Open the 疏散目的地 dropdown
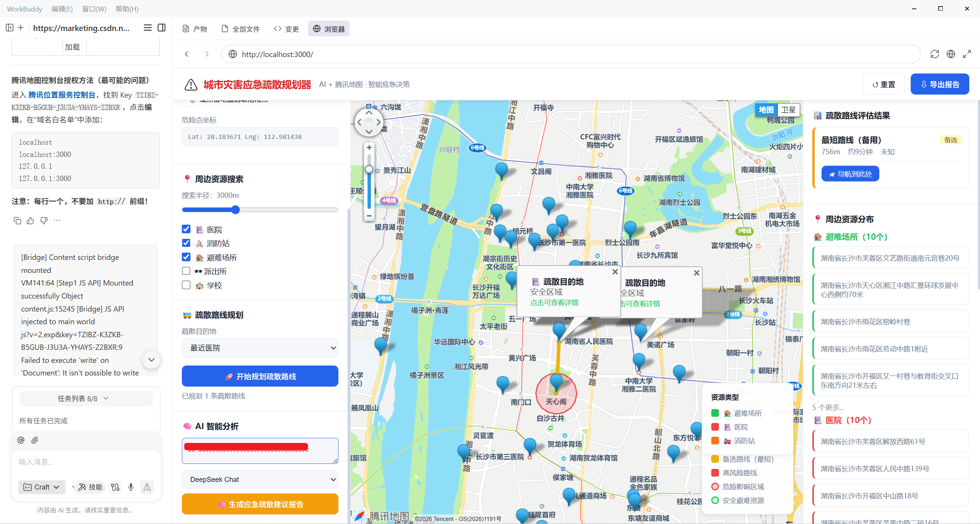 pyautogui.click(x=260, y=348)
